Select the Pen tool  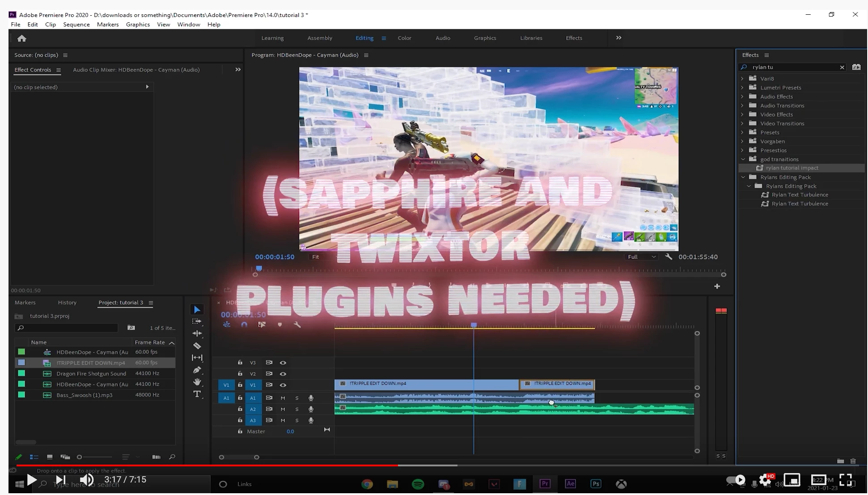pyautogui.click(x=197, y=370)
